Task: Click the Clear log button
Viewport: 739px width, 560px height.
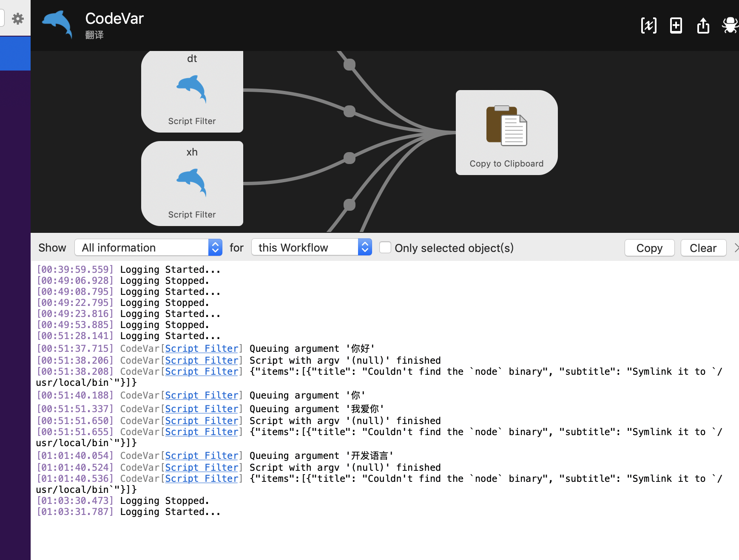Action: click(703, 248)
